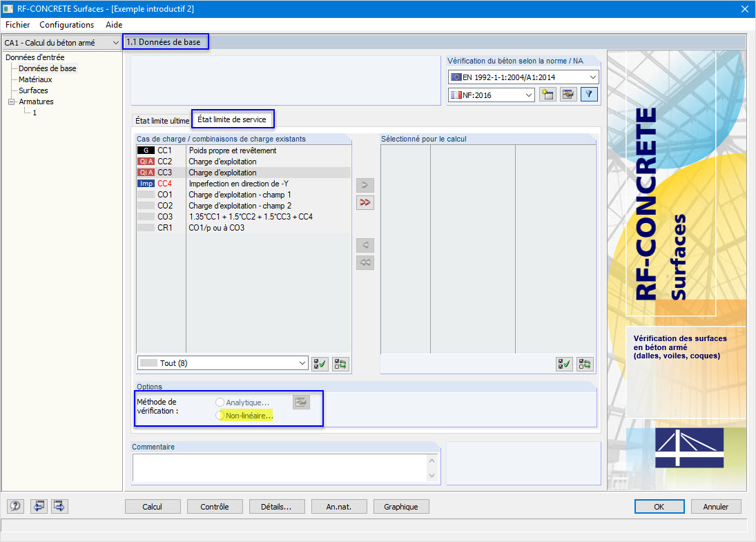This screenshot has width=756, height=542.
Task: Select CO3 combination 1.35*CC1 row
Action: point(244,217)
